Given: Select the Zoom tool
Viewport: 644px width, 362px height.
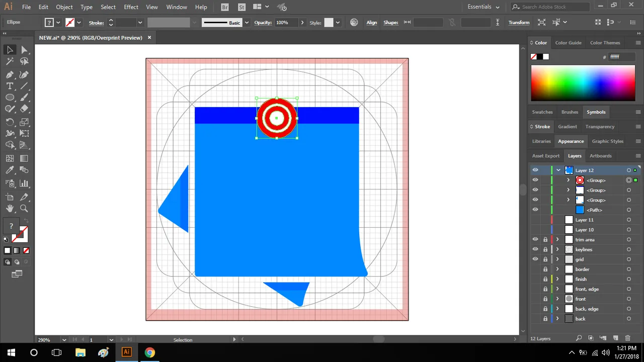Looking at the screenshot, I should coord(24,208).
